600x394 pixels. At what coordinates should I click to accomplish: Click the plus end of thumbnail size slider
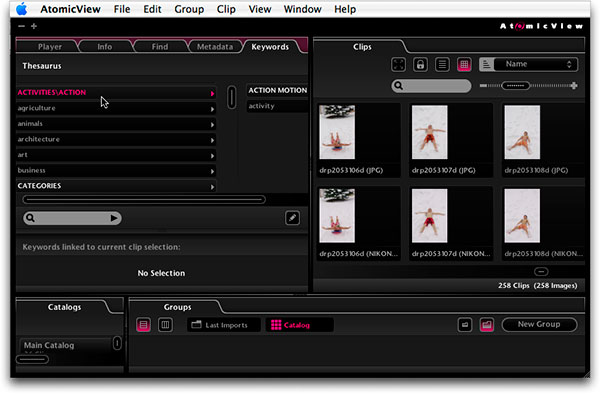[x=574, y=86]
